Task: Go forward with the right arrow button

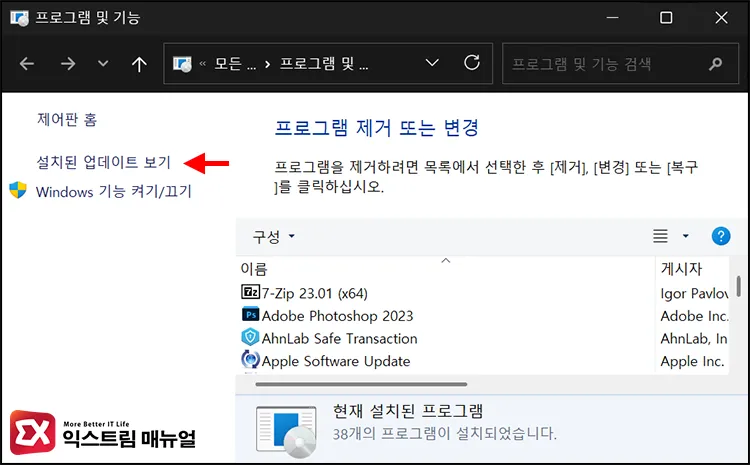Action: (68, 63)
